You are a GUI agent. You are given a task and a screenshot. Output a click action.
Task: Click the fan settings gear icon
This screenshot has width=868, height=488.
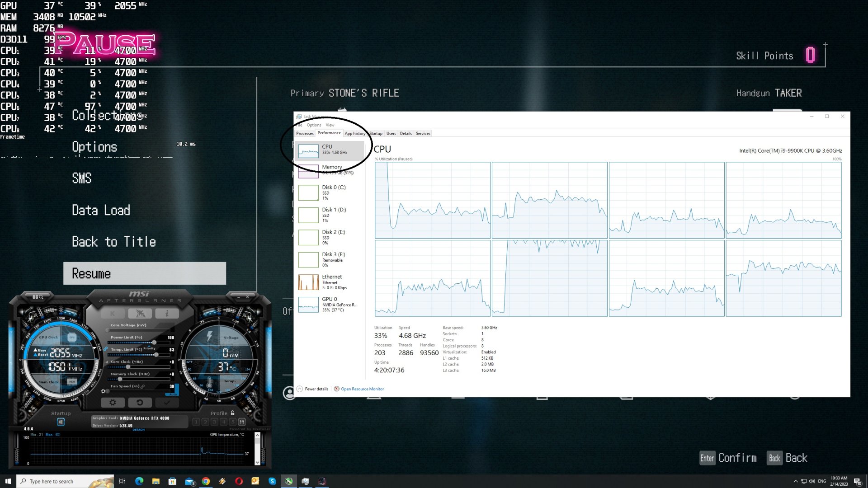pyautogui.click(x=104, y=391)
